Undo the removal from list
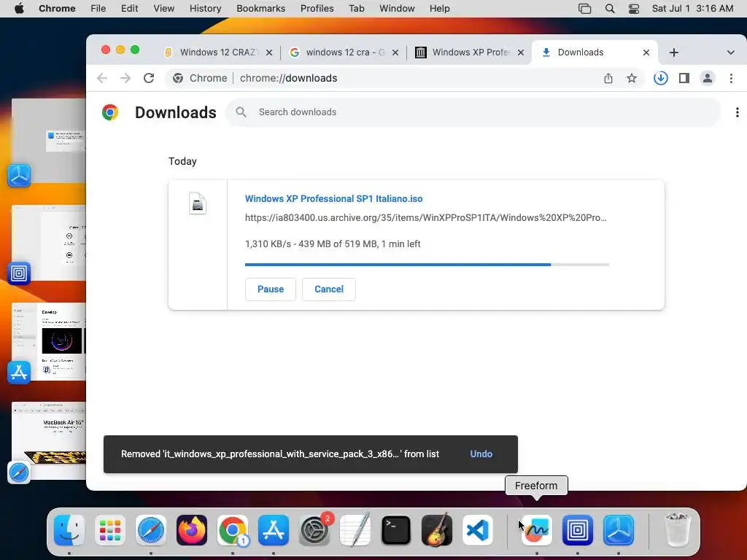Viewport: 747px width, 560px height. coord(481,454)
